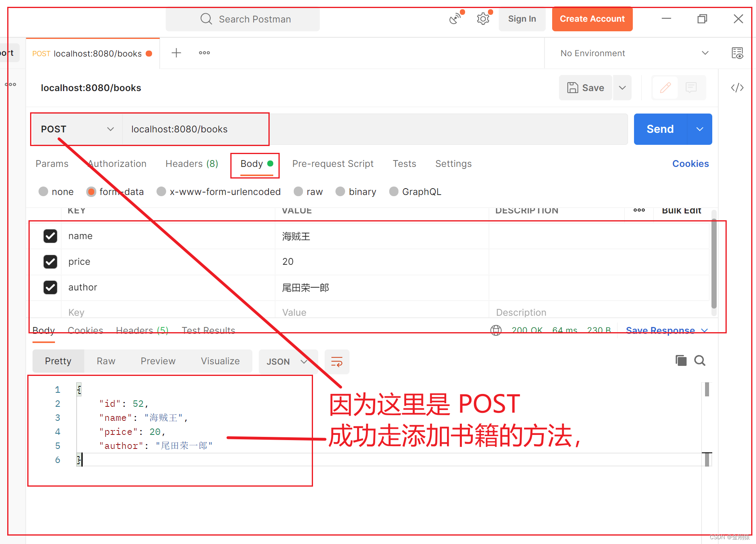
Task: Open the POST method dropdown
Action: coord(77,129)
